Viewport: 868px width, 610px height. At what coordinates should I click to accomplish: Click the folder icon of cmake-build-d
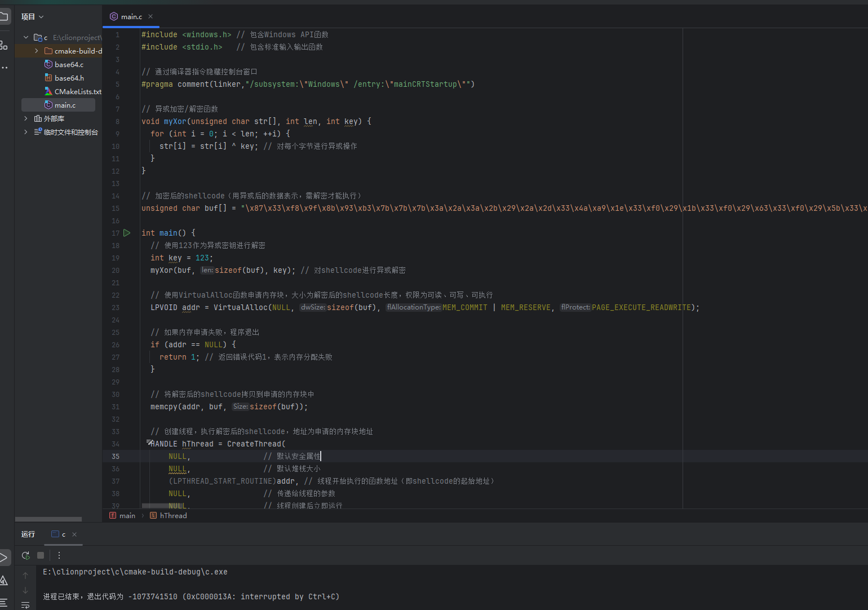point(48,51)
